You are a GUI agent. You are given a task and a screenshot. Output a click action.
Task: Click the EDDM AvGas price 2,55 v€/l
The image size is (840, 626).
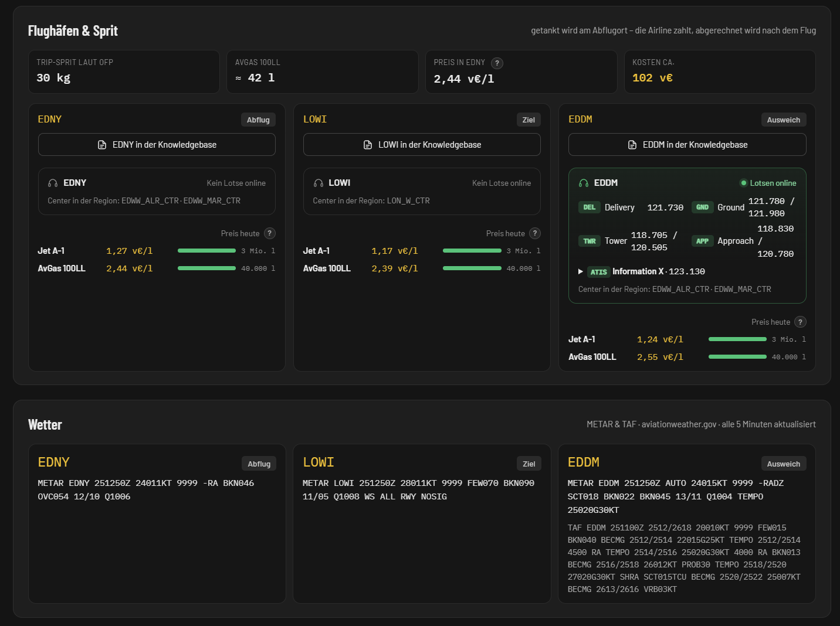pyautogui.click(x=660, y=357)
